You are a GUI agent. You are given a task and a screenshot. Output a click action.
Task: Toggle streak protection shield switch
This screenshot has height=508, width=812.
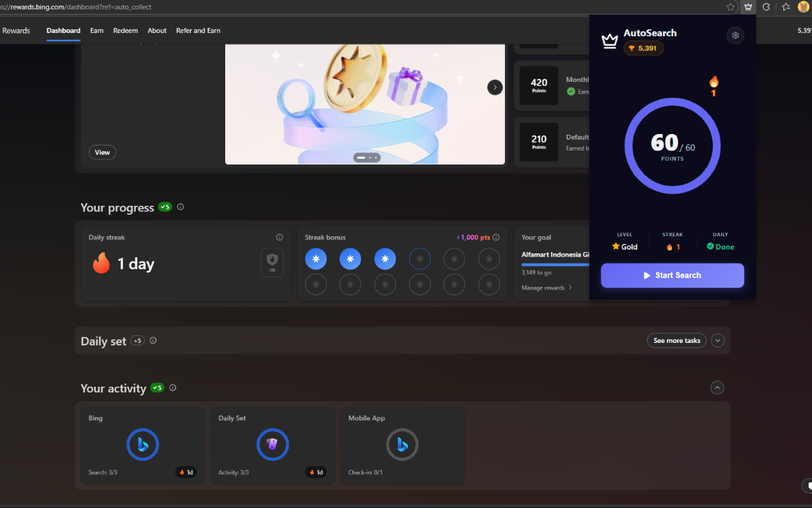(x=272, y=263)
